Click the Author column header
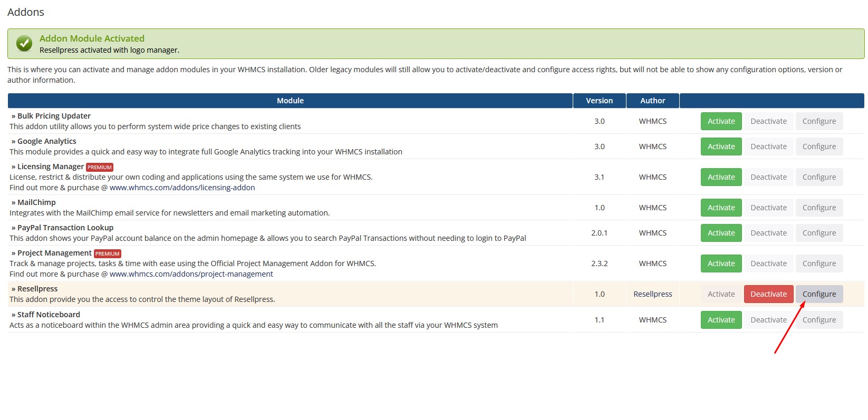This screenshot has height=420, width=868. pos(652,101)
